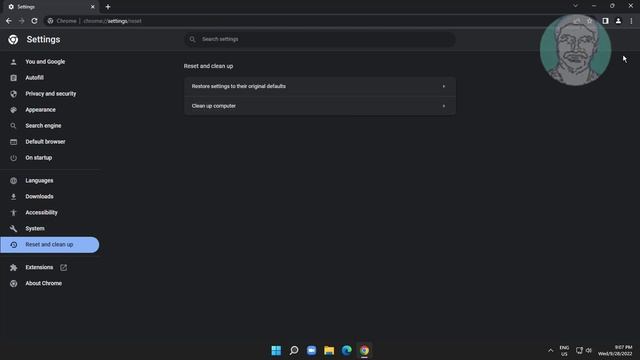
Task: Go back with the browser back arrow
Action: pyautogui.click(x=9, y=21)
